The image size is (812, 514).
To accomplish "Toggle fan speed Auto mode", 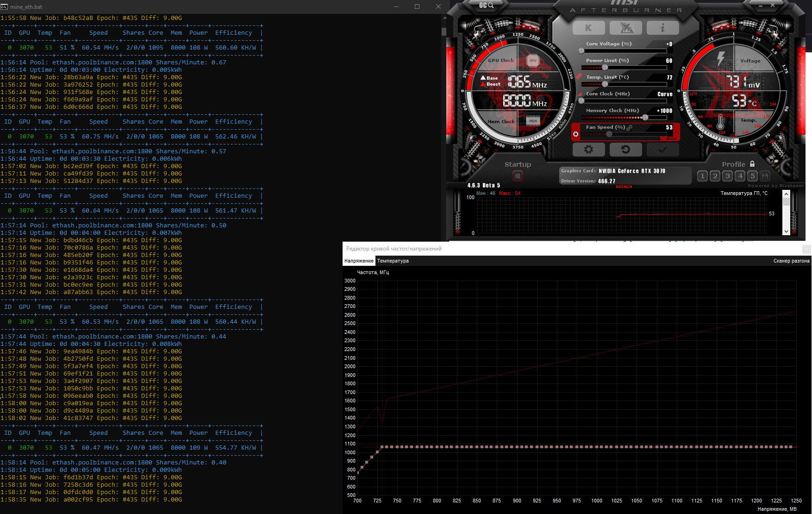I will coord(671,138).
